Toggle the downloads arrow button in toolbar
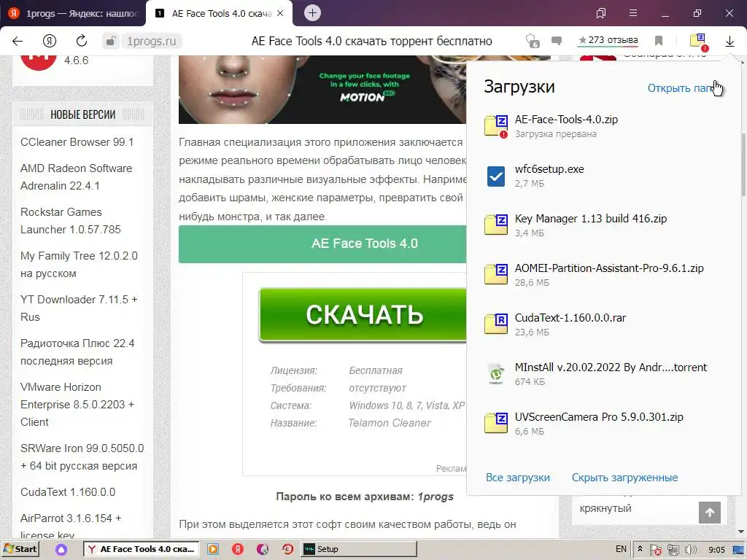The image size is (747, 560). (x=729, y=42)
